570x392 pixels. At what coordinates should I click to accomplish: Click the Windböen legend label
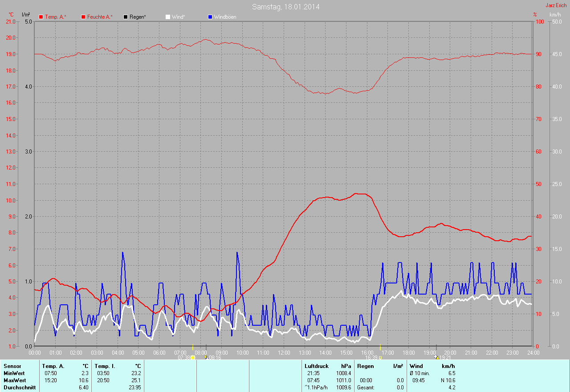[x=225, y=17]
